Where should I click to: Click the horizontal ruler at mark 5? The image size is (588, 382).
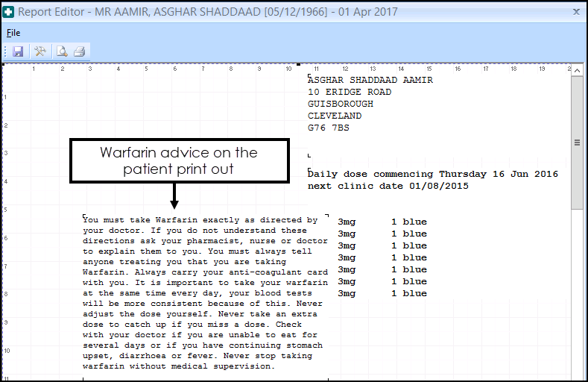point(146,69)
